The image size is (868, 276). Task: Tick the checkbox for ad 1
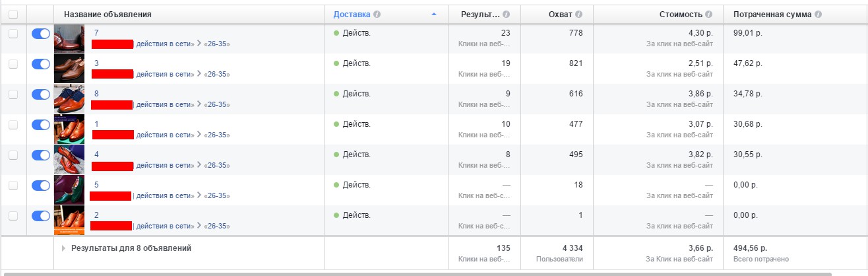14,125
